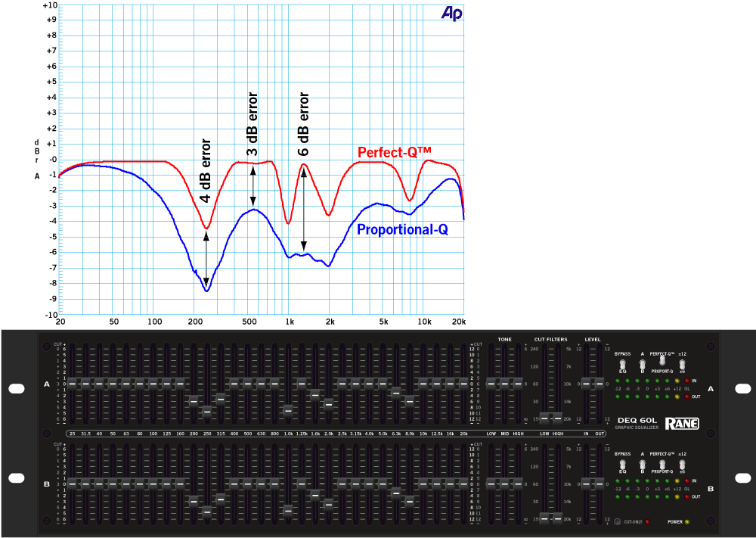Image resolution: width=756 pixels, height=538 pixels.
Task: Click the '3 dB error' annotation text
Action: point(253,125)
